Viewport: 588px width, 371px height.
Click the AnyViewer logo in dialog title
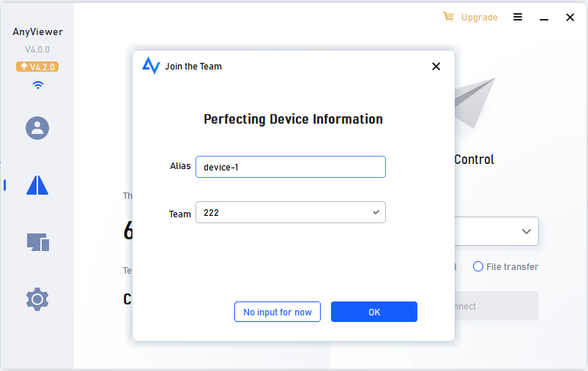(151, 66)
